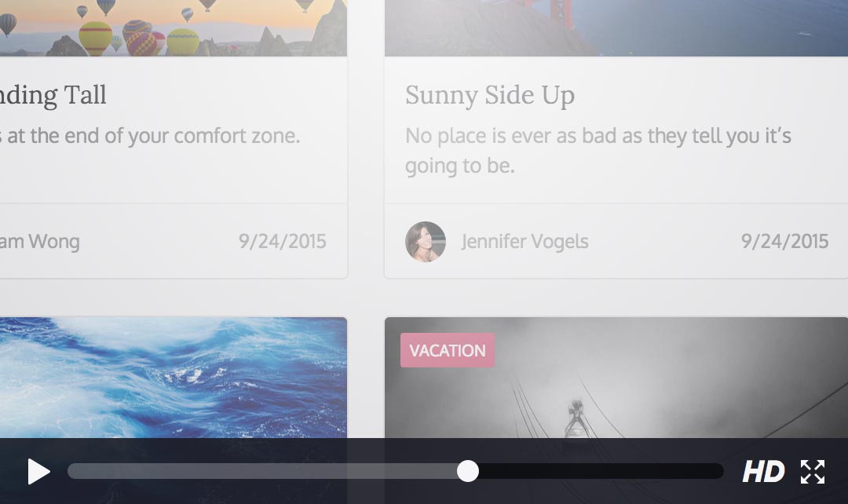Click the 'am Wong' author name

pos(40,241)
